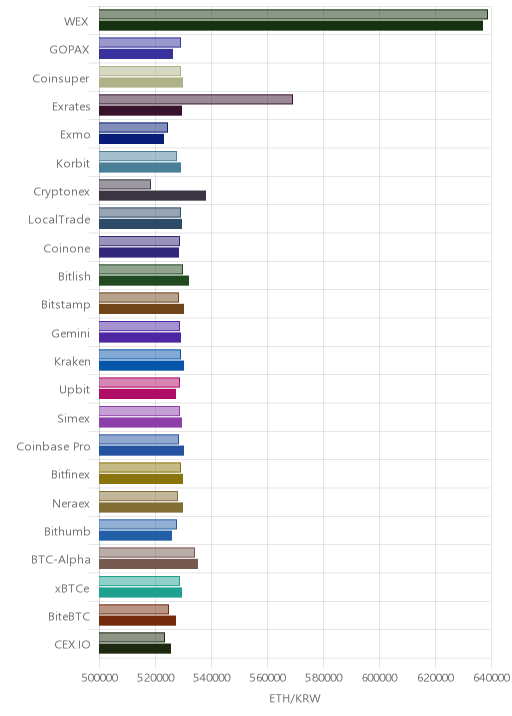Select the Bitlish dark green lower bar
This screenshot has width=512, height=716.
coord(144,281)
